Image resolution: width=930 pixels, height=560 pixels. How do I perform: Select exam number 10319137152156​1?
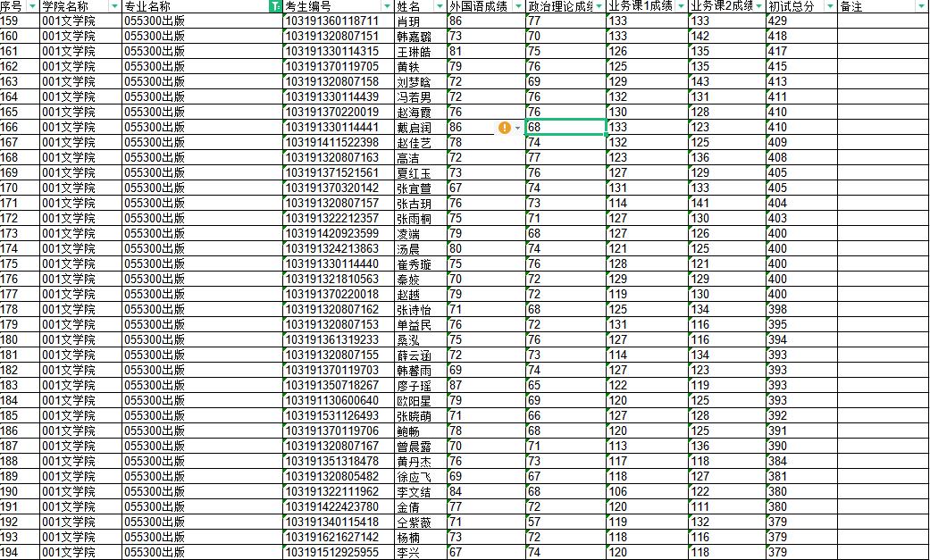point(339,173)
